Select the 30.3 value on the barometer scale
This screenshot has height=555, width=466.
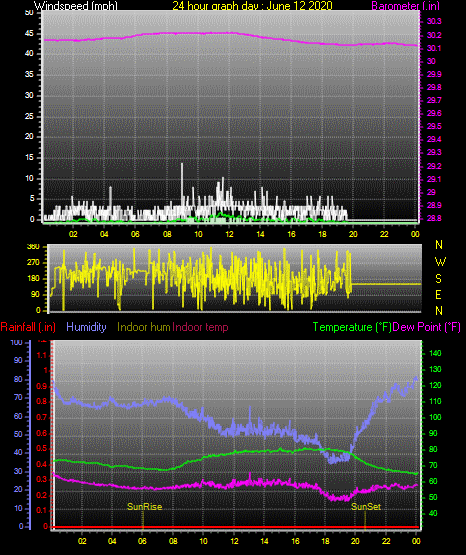point(434,21)
